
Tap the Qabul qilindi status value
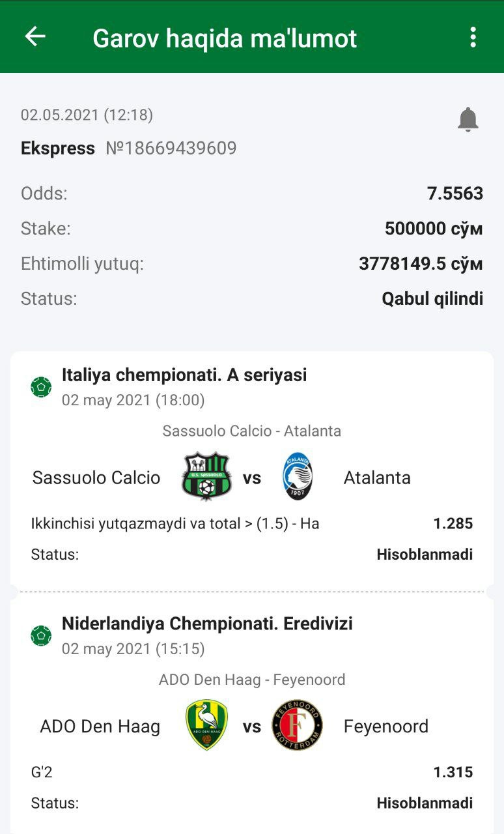[x=432, y=299]
